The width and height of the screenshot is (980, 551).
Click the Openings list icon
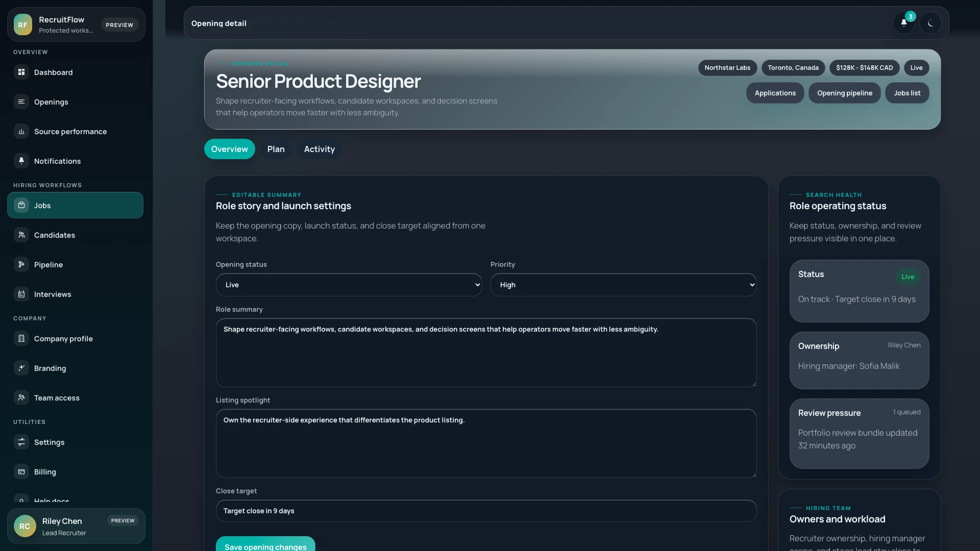[x=21, y=102]
